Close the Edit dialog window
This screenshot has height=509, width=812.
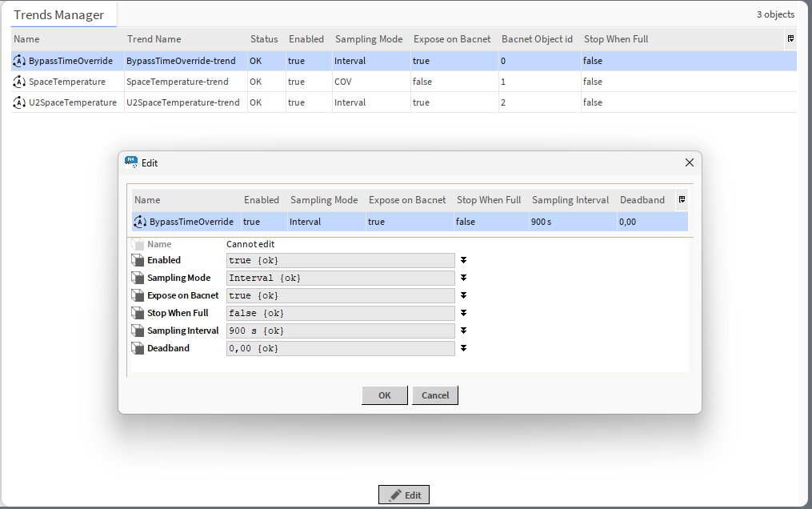tap(690, 162)
